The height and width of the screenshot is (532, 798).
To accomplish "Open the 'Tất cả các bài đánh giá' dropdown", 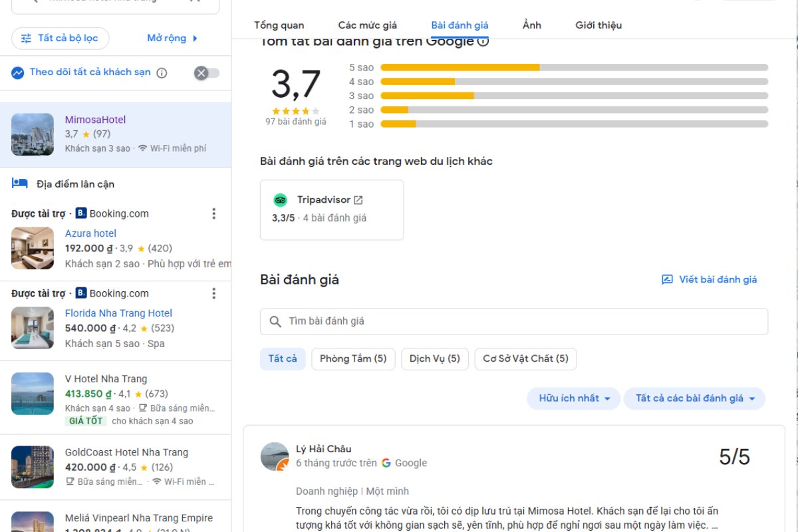I will [x=694, y=398].
